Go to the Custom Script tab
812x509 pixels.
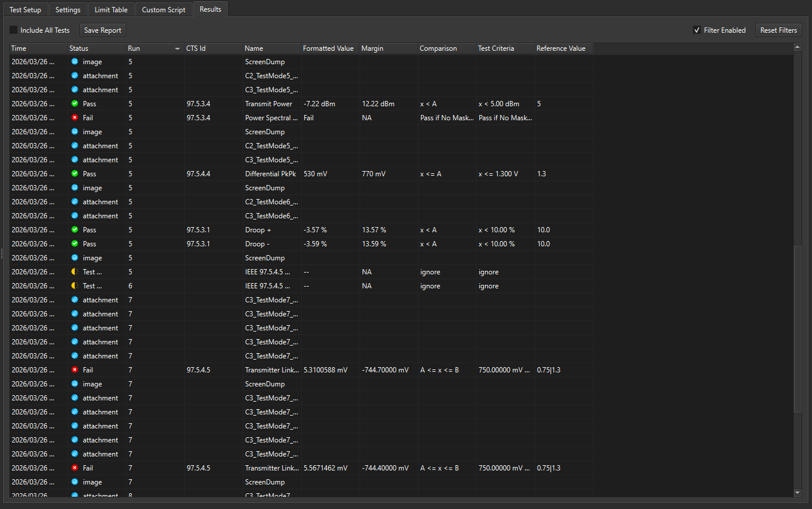coord(163,10)
